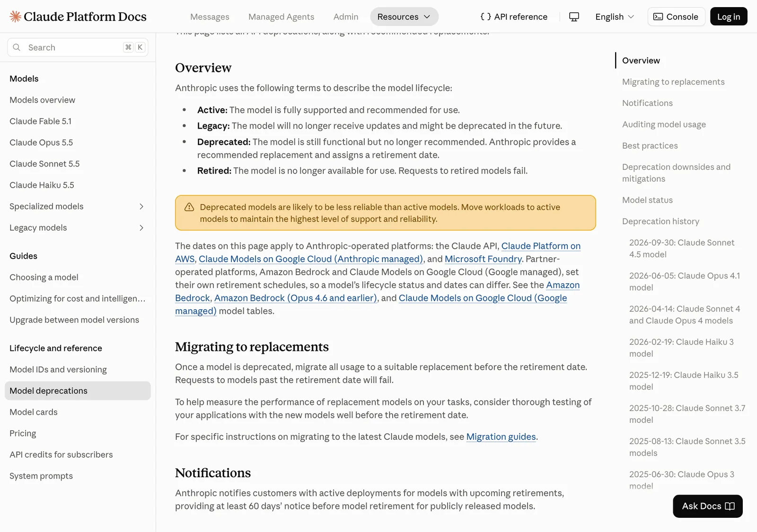Screen dimensions: 757x532
Task: Jump to Notifications in table of contents
Action: [647, 103]
